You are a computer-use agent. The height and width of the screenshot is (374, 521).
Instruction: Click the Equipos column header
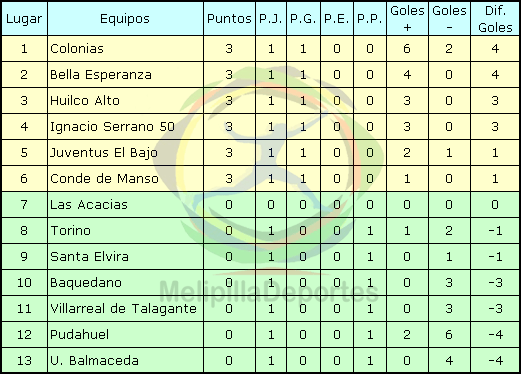click(x=125, y=19)
